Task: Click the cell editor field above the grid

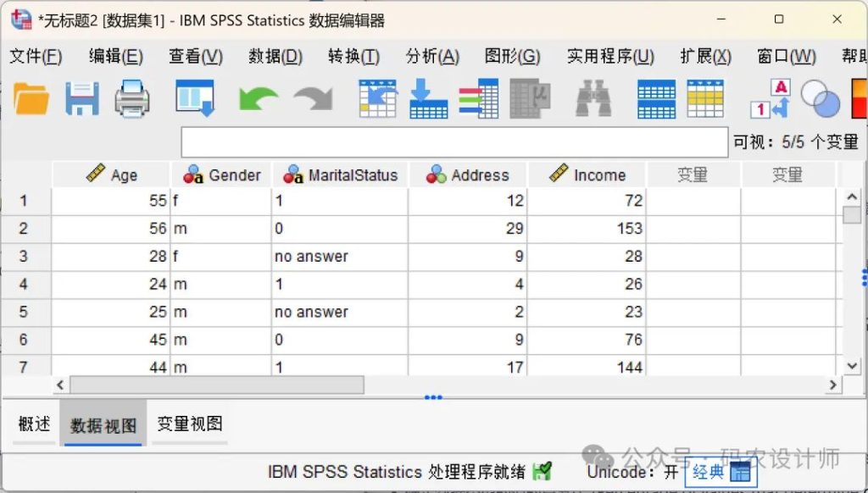Action: (454, 142)
